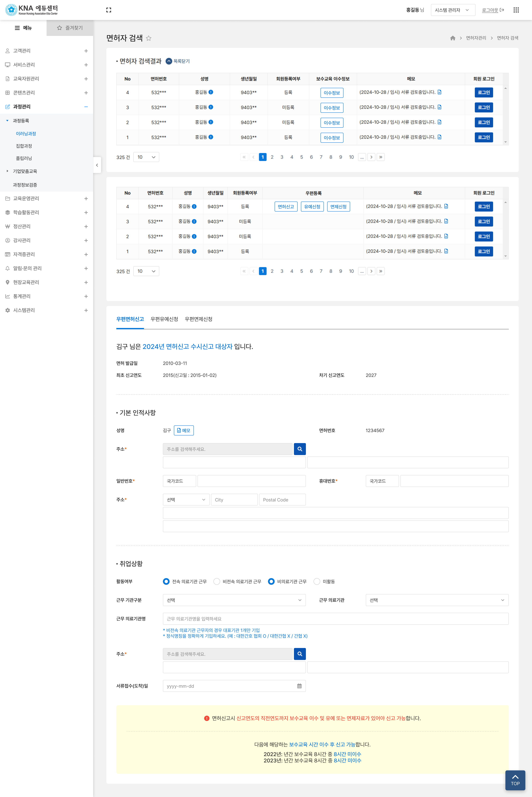Screen dimensions: 532x797
Task: Click the home icon in breadcrumb
Action: (452, 38)
